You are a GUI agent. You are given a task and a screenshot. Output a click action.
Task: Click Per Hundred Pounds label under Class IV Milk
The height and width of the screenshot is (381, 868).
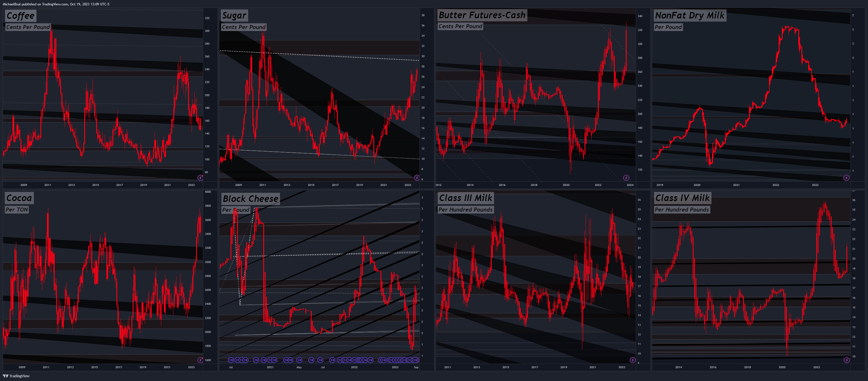click(682, 210)
